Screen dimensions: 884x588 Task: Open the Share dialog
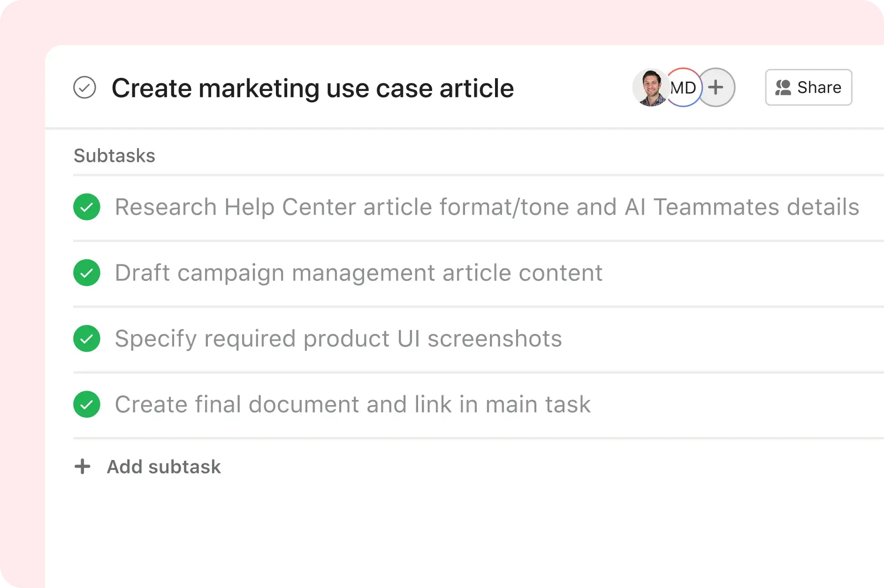pos(808,87)
